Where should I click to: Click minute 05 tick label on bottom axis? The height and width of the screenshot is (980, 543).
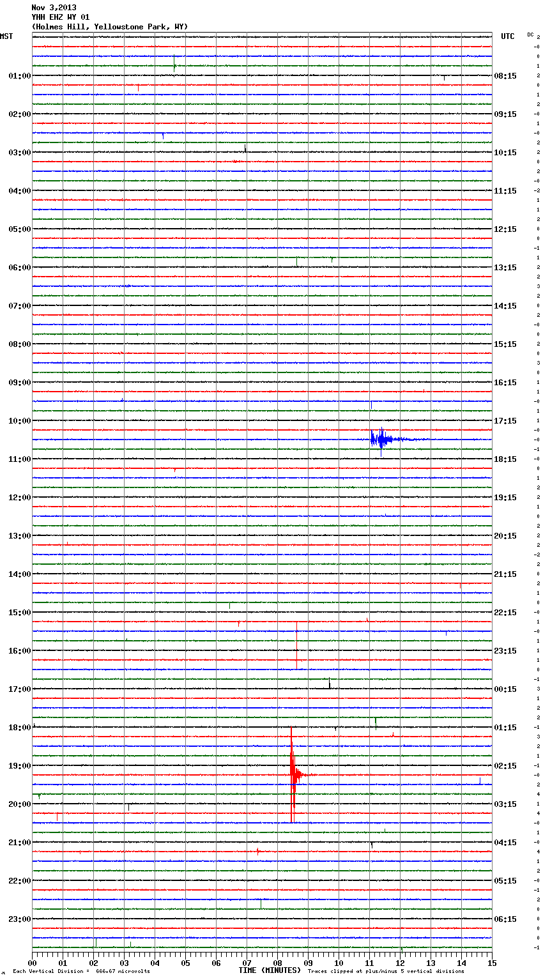click(x=185, y=963)
